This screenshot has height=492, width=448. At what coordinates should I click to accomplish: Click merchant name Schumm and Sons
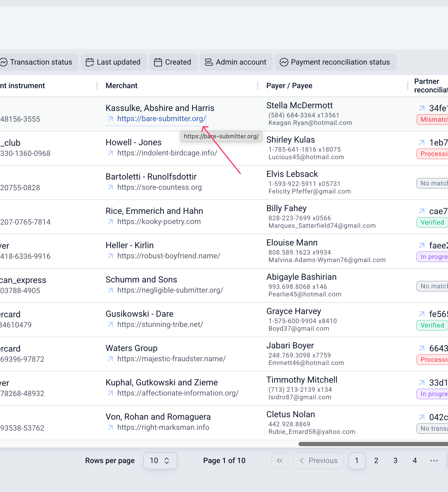tap(141, 279)
